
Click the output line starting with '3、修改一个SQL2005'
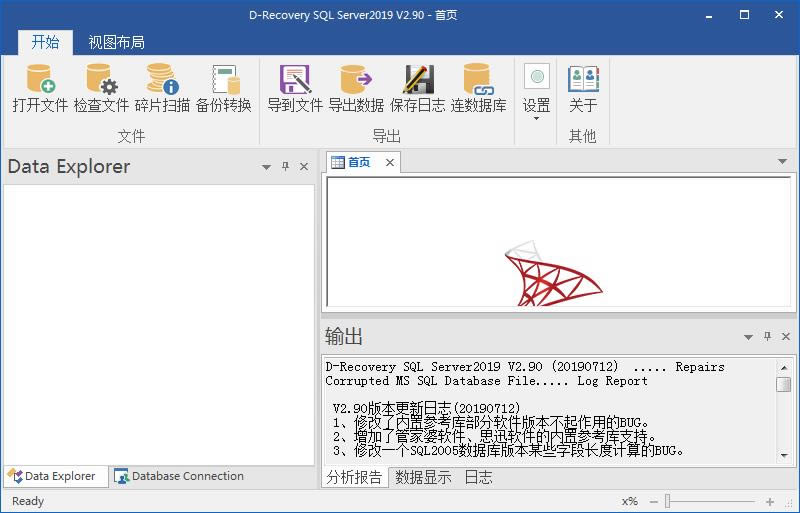tap(508, 451)
